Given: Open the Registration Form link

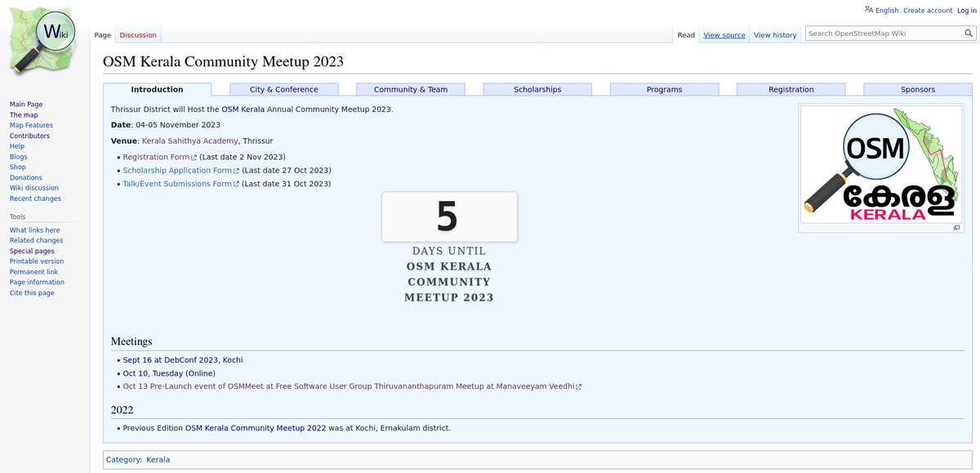Looking at the screenshot, I should tap(156, 157).
